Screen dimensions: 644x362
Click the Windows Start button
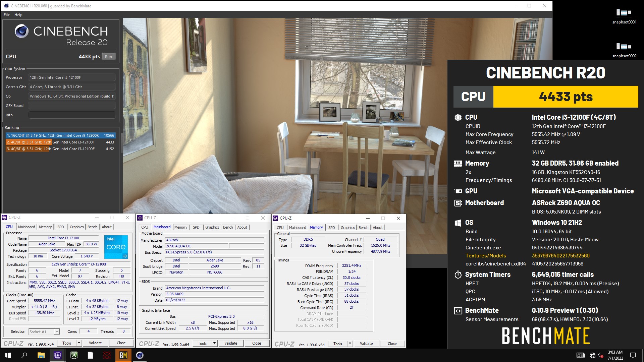click(8, 355)
